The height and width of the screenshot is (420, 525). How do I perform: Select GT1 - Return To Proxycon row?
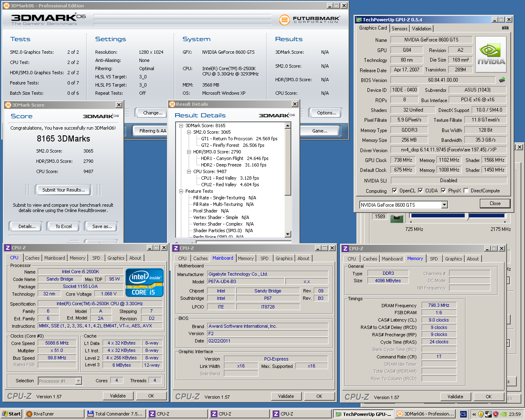coord(239,139)
